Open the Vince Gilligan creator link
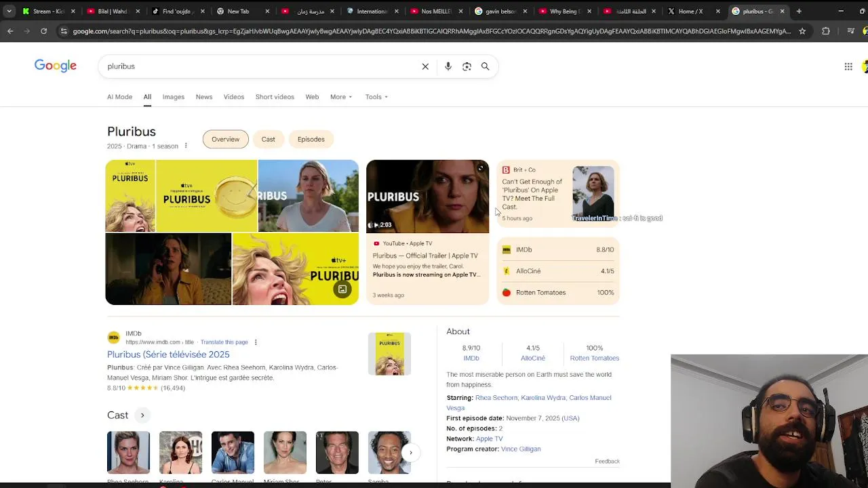Screen dimensions: 868x488 coord(521,449)
